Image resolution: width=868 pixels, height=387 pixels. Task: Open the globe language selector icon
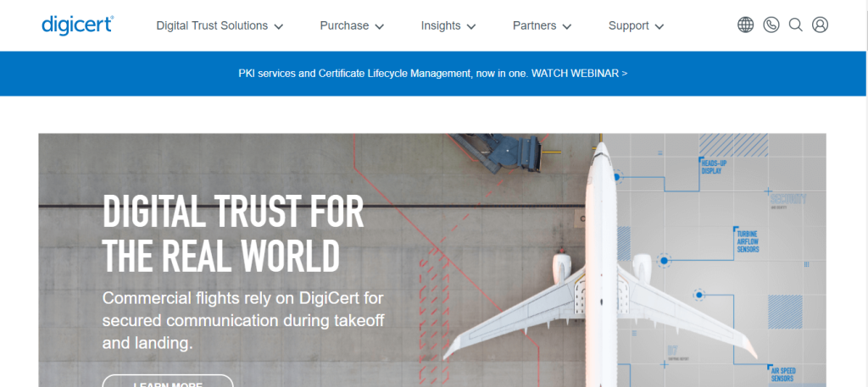746,25
